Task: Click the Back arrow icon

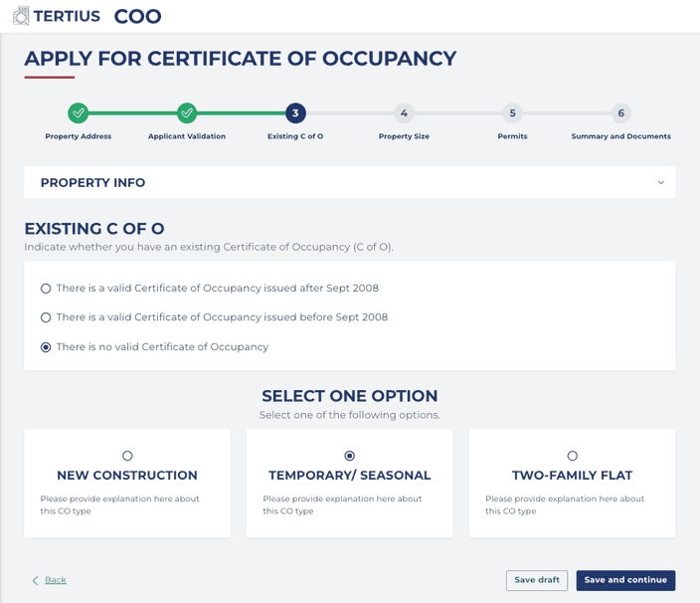Action: click(x=36, y=580)
